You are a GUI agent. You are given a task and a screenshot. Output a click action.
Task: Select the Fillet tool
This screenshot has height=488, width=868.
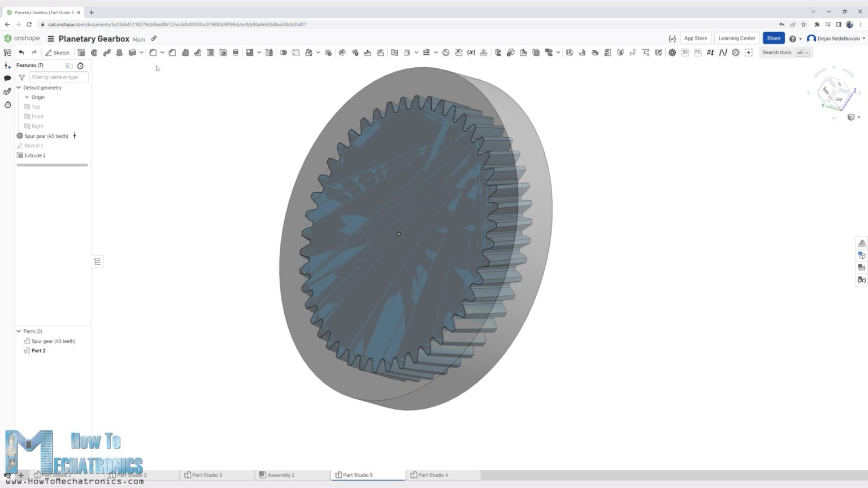[153, 52]
